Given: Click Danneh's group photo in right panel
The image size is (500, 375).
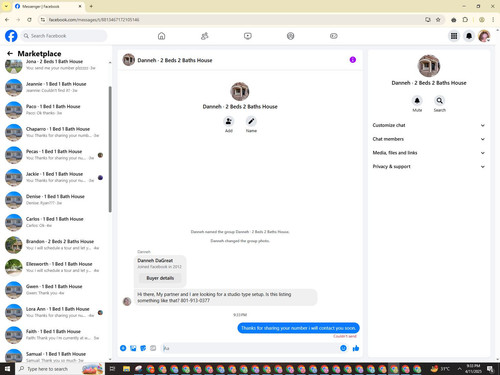Looking at the screenshot, I should (x=429, y=66).
